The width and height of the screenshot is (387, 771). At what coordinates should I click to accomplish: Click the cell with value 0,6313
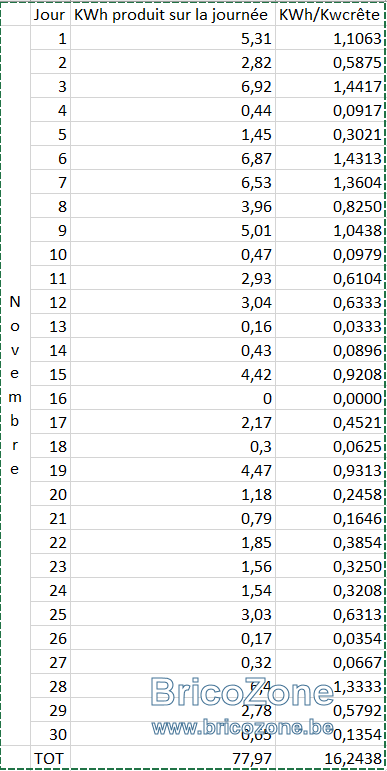[x=329, y=615]
